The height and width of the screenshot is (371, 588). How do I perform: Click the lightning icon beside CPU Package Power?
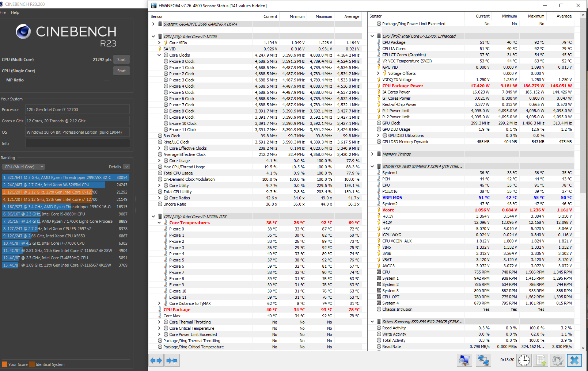pyautogui.click(x=379, y=86)
